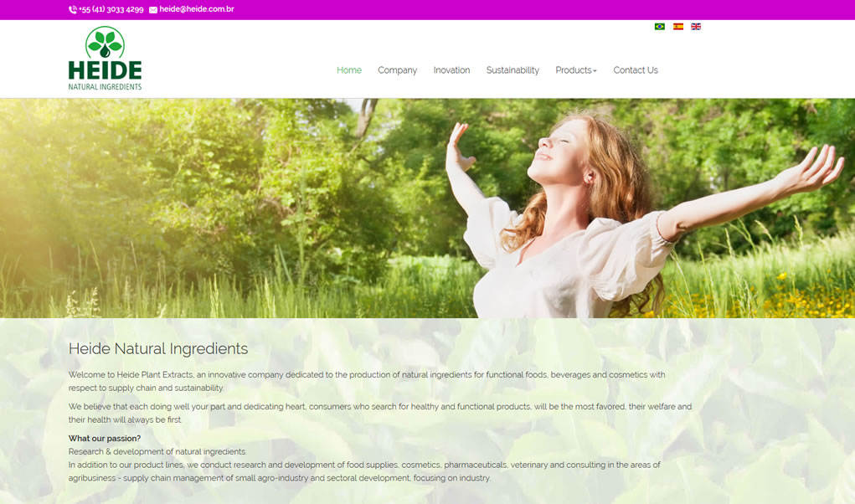
Task: Click the Heide Natural Ingredients logo
Action: coord(105,59)
